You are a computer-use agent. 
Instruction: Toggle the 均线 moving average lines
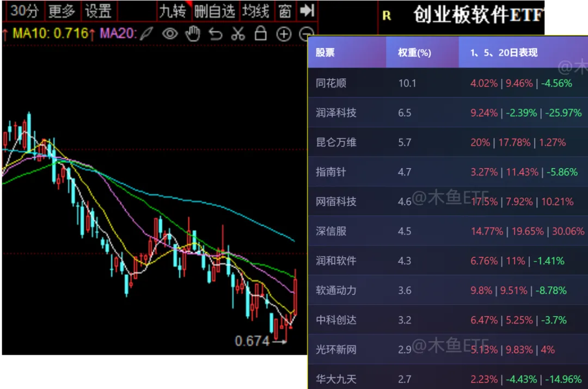[x=255, y=11]
